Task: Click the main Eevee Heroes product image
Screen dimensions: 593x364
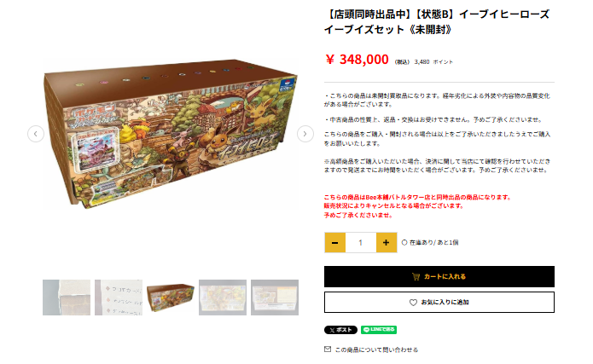Action: point(170,134)
